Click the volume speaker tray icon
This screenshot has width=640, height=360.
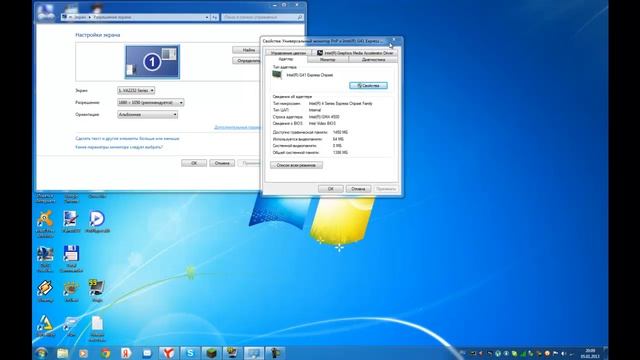click(563, 353)
